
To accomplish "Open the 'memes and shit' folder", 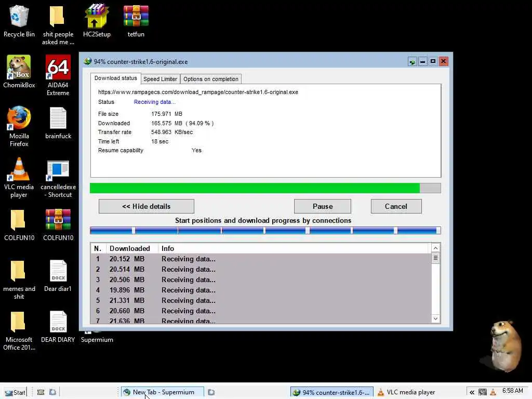I will (19, 280).
